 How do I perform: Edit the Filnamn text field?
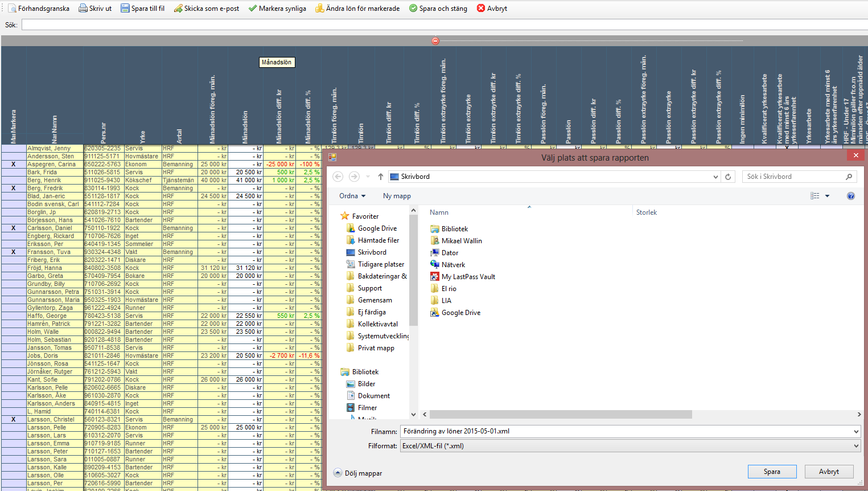626,431
